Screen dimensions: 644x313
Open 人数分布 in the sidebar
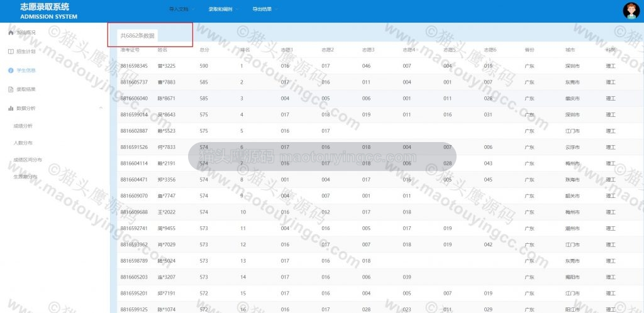click(23, 143)
